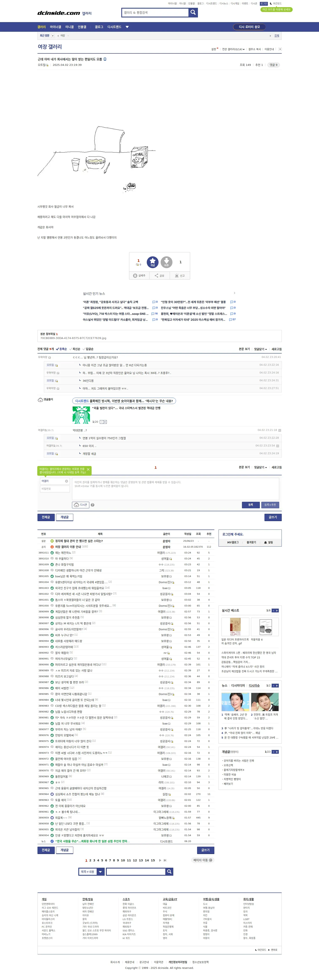Open the 미니갤 nav menu
Screen dimensions: 319x980
[x=70, y=27]
